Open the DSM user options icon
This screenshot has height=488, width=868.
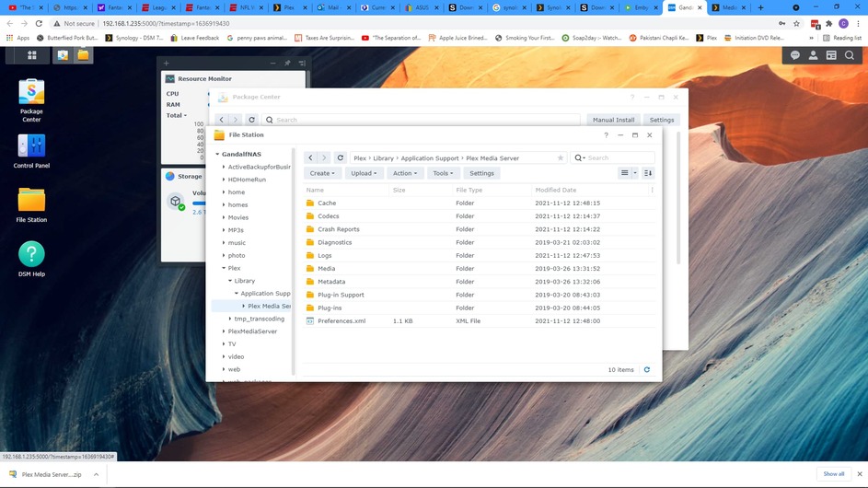pyautogui.click(x=813, y=55)
